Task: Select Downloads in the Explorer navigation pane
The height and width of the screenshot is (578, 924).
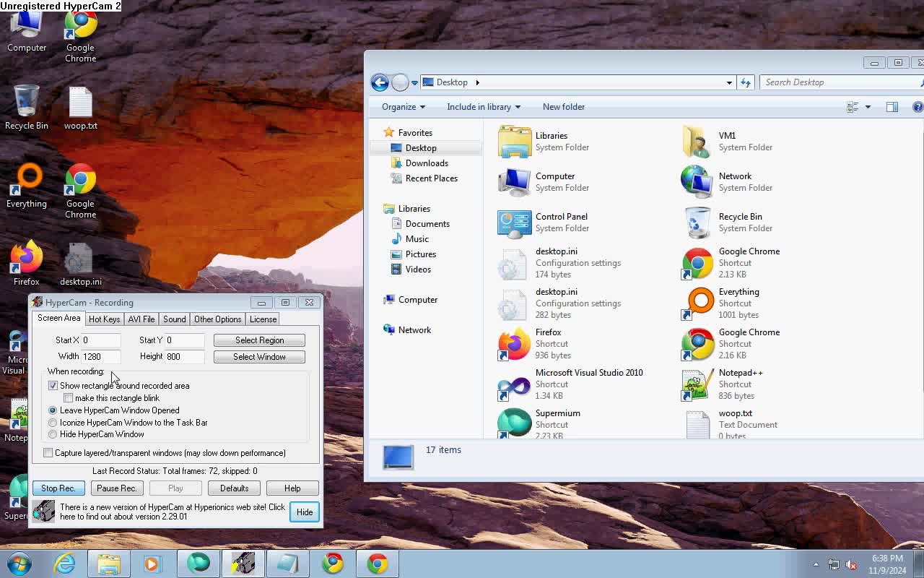Action: [x=426, y=163]
